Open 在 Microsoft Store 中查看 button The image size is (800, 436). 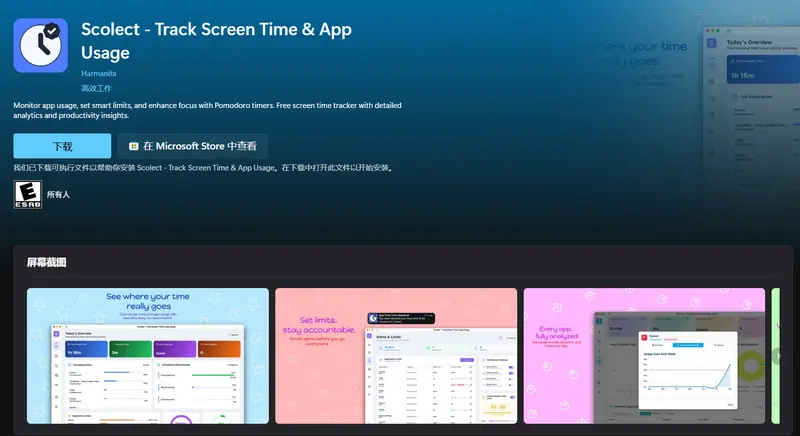point(192,146)
